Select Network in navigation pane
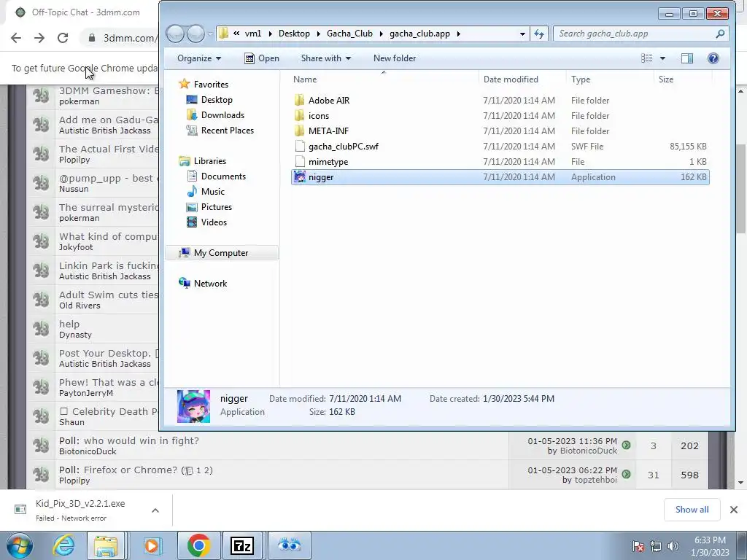 210,284
